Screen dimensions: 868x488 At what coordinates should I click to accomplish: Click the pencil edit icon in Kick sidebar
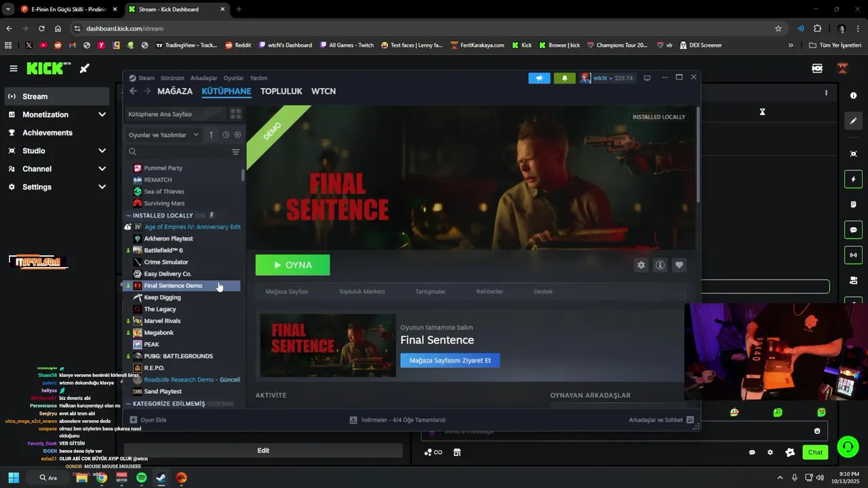tap(853, 121)
